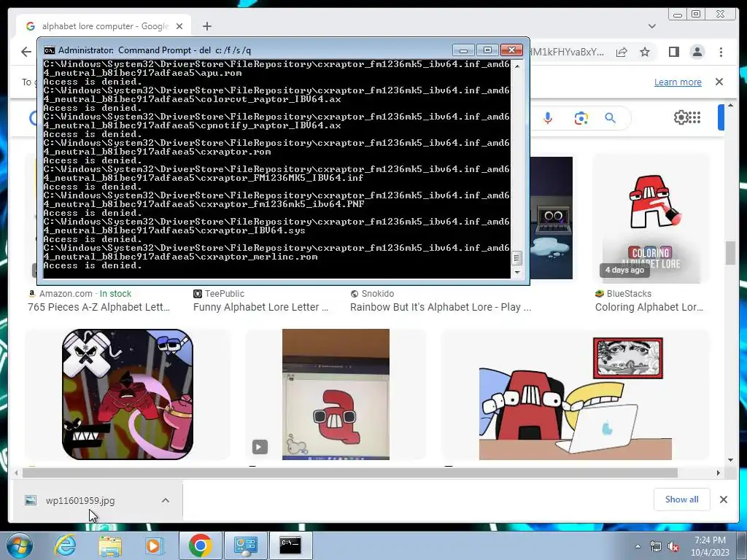Image resolution: width=747 pixels, height=560 pixels.
Task: Open Control Panel taskbar button
Action: tap(245, 545)
